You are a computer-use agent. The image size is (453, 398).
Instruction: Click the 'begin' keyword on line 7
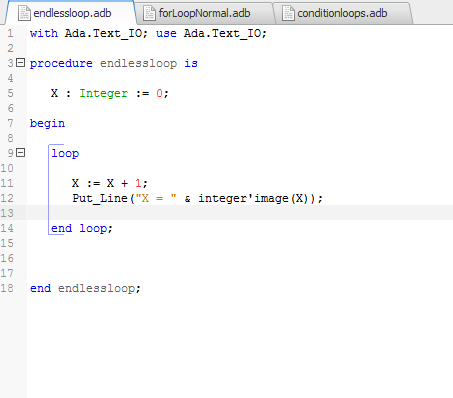point(47,123)
